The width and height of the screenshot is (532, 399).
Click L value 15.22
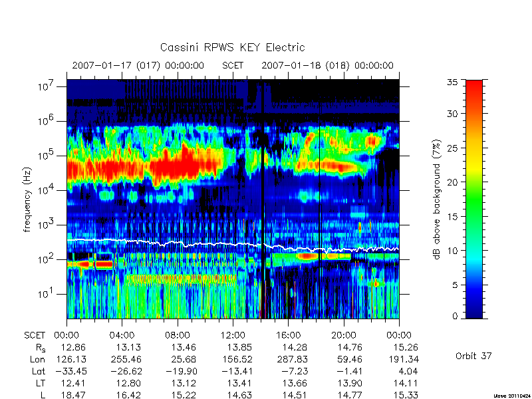tap(184, 395)
